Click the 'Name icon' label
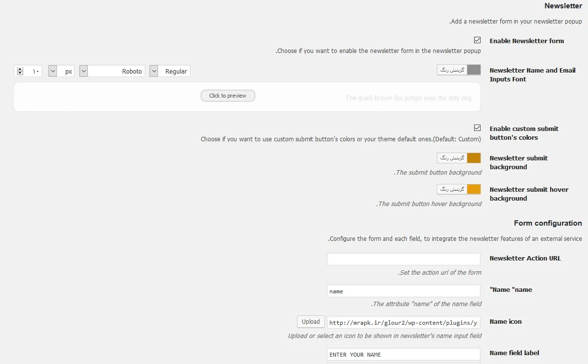 click(x=505, y=321)
